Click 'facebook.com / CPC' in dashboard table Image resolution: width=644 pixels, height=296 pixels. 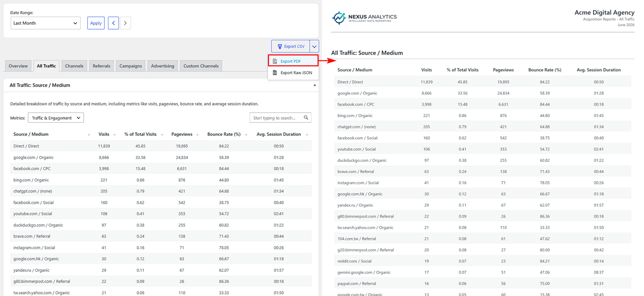pyautogui.click(x=31, y=169)
